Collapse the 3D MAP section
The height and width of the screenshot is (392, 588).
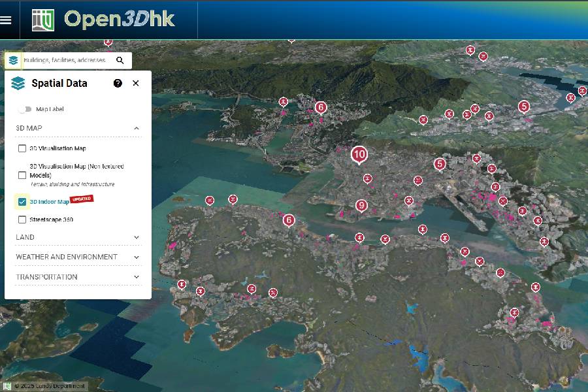tap(137, 128)
